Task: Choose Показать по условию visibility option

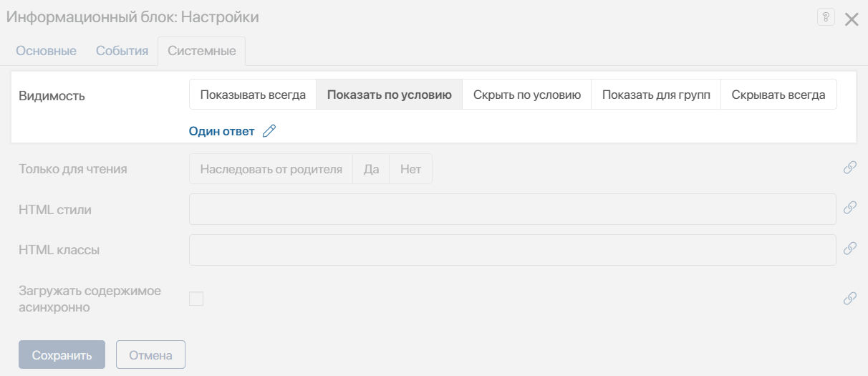Action: [390, 95]
